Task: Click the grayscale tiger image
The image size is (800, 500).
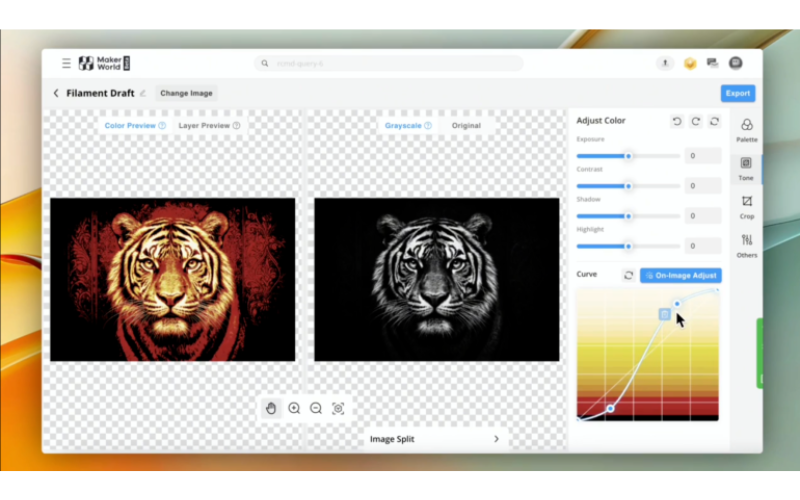Action: click(437, 280)
